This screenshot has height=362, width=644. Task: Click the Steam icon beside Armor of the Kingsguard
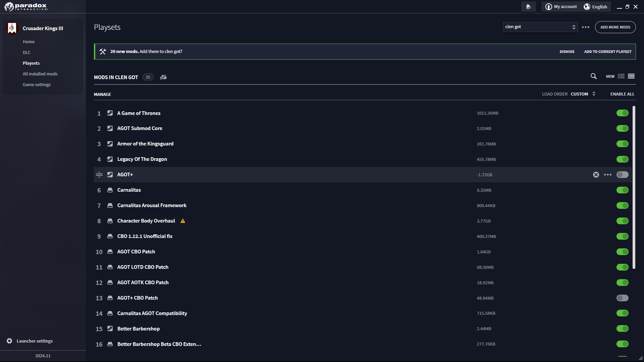point(110,144)
